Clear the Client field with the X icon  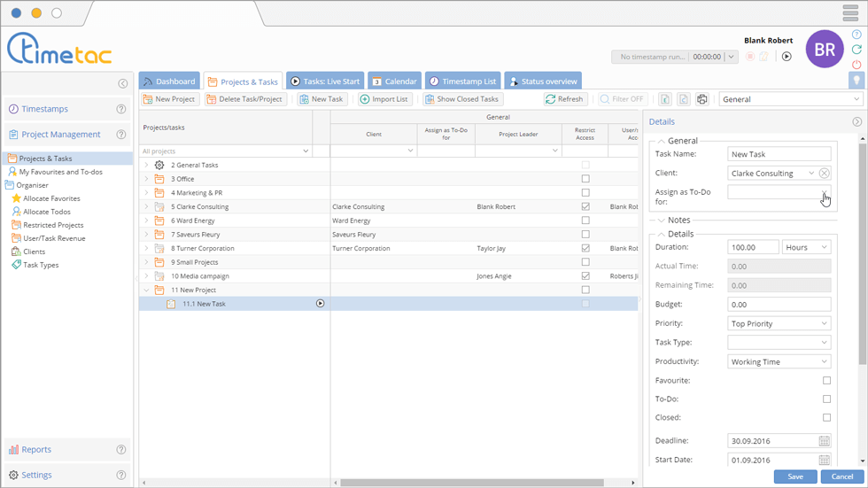click(x=825, y=174)
